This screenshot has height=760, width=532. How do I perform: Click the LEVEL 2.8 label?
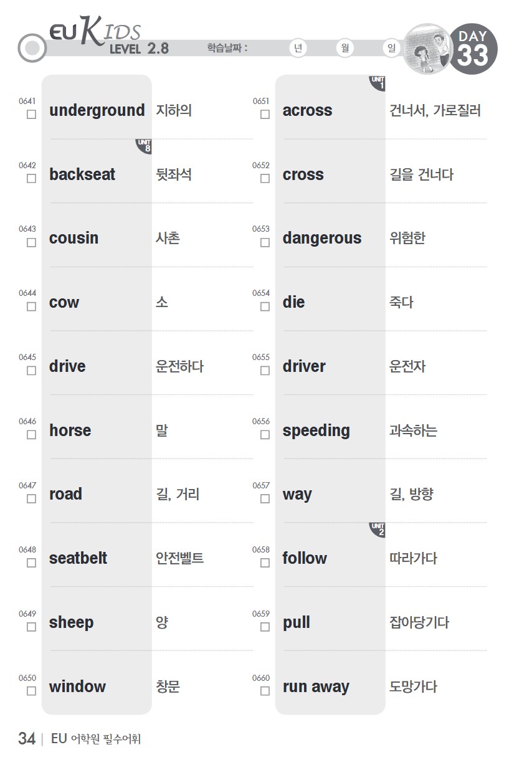[x=139, y=49]
